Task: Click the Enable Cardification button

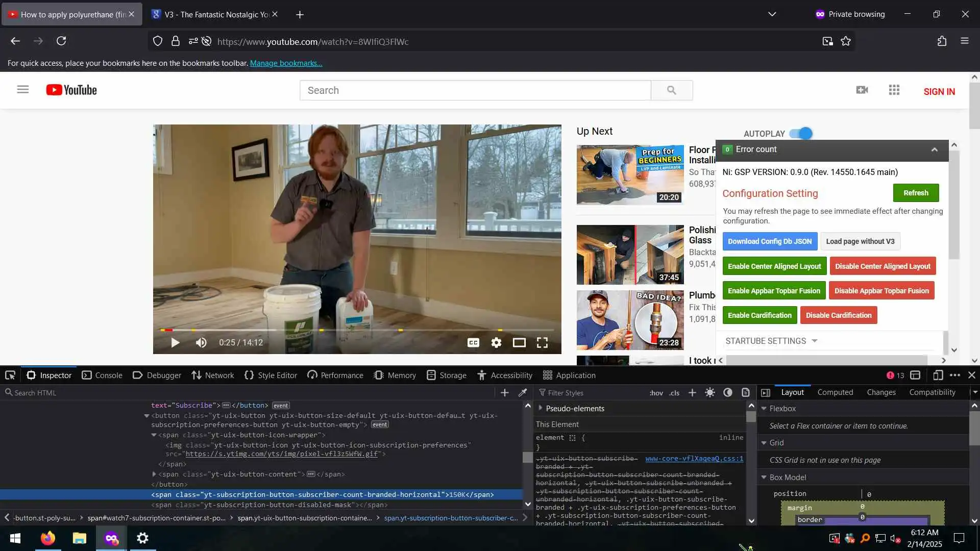Action: pyautogui.click(x=759, y=315)
